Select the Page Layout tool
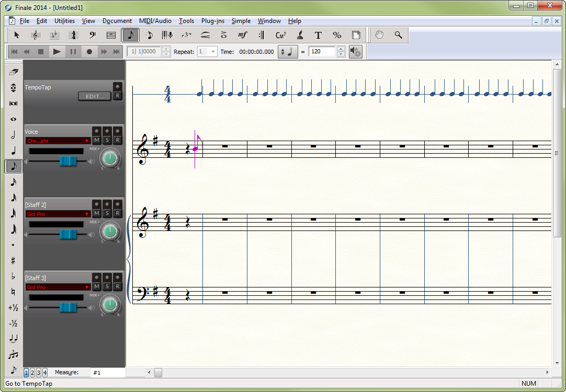 click(356, 35)
